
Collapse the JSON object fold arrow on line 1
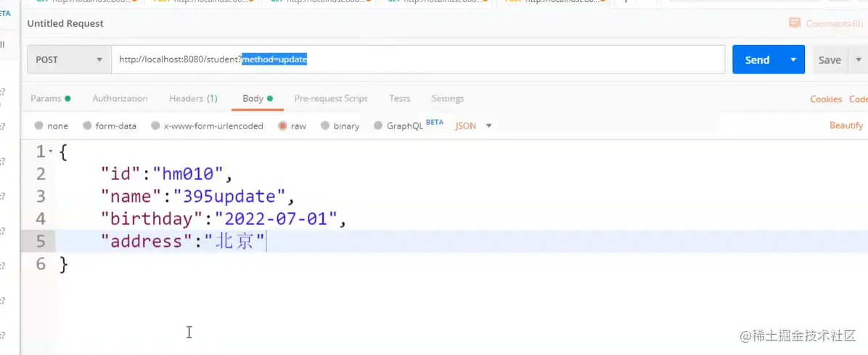[x=51, y=151]
